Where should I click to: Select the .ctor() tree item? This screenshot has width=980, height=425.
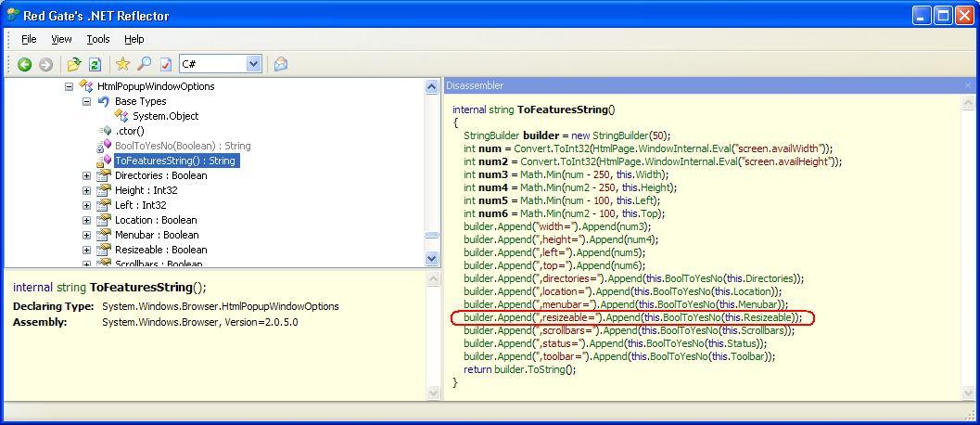130,131
